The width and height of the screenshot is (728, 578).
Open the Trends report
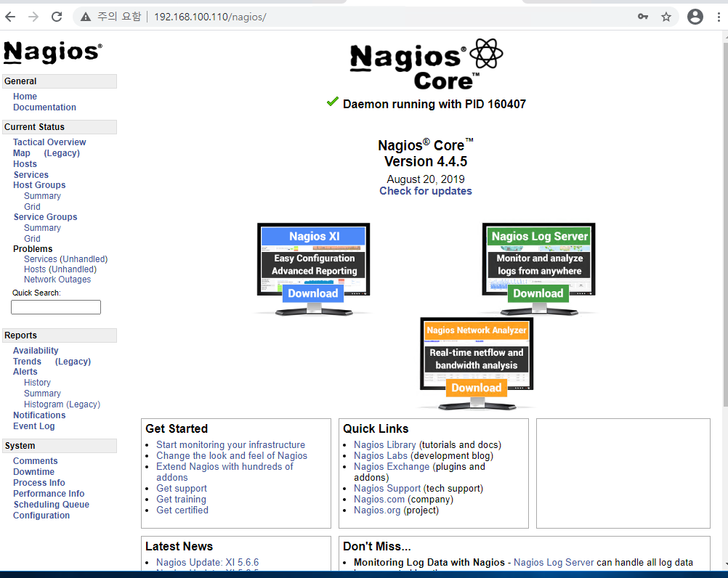click(x=27, y=362)
